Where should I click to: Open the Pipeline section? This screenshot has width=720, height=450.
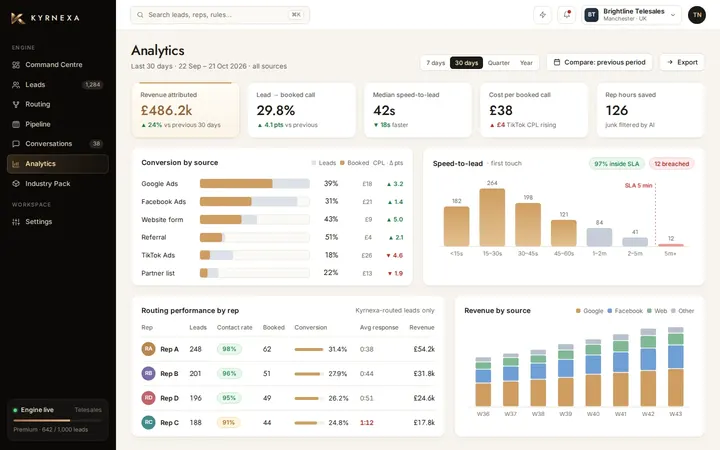pyautogui.click(x=58, y=124)
